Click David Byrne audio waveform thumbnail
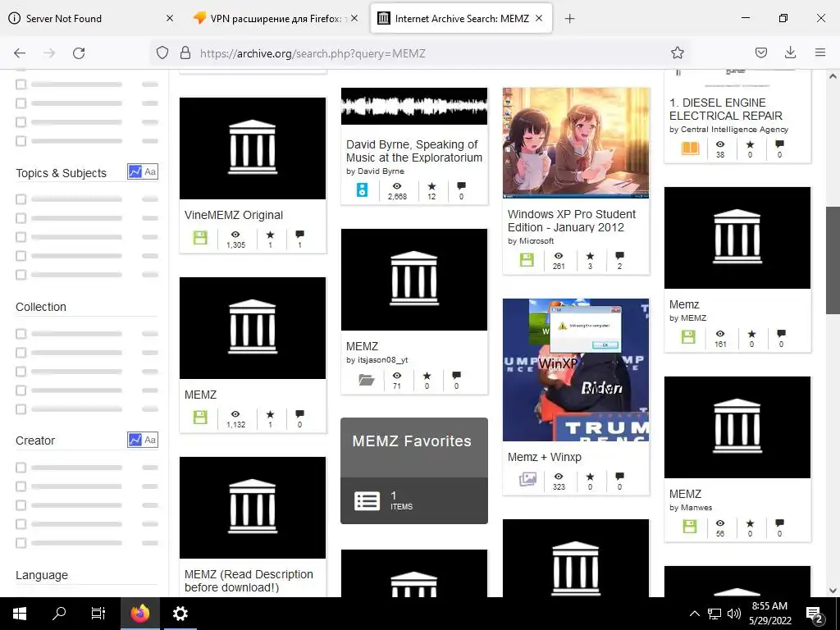Image resolution: width=840 pixels, height=630 pixels. 414,106
